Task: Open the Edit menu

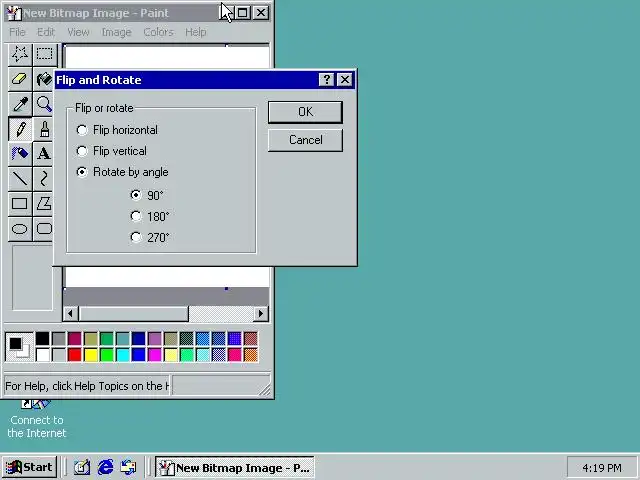Action: [46, 32]
